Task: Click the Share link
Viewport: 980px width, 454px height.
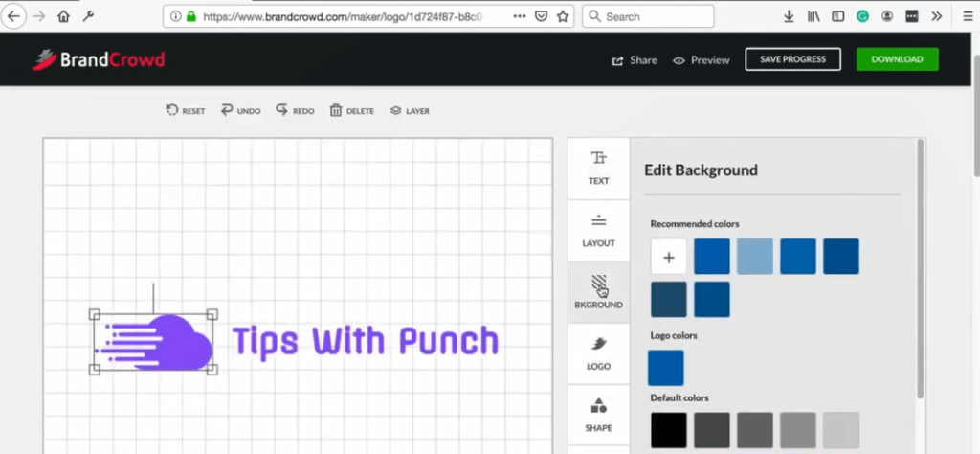Action: pyautogui.click(x=635, y=60)
